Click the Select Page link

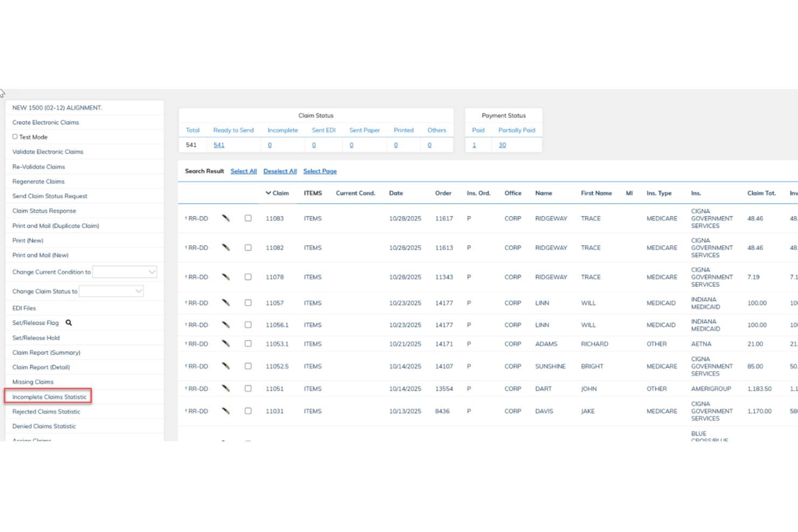pos(320,171)
